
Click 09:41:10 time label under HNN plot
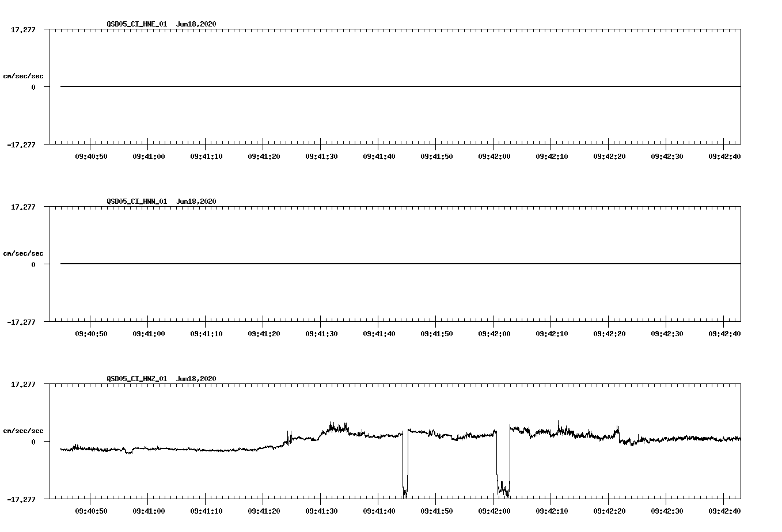206,334
